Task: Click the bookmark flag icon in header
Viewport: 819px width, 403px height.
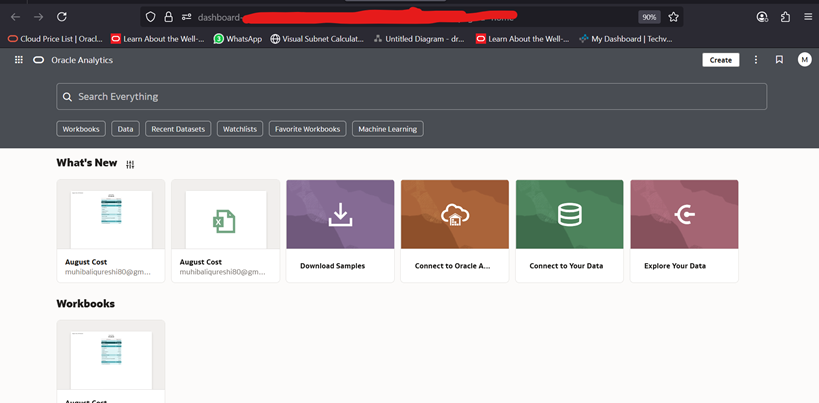Action: (x=779, y=60)
